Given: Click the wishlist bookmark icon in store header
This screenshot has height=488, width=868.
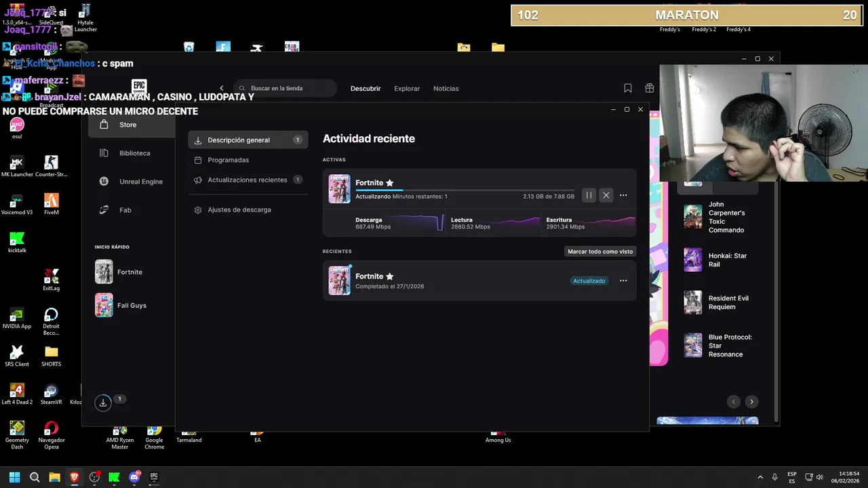Looking at the screenshot, I should (628, 88).
